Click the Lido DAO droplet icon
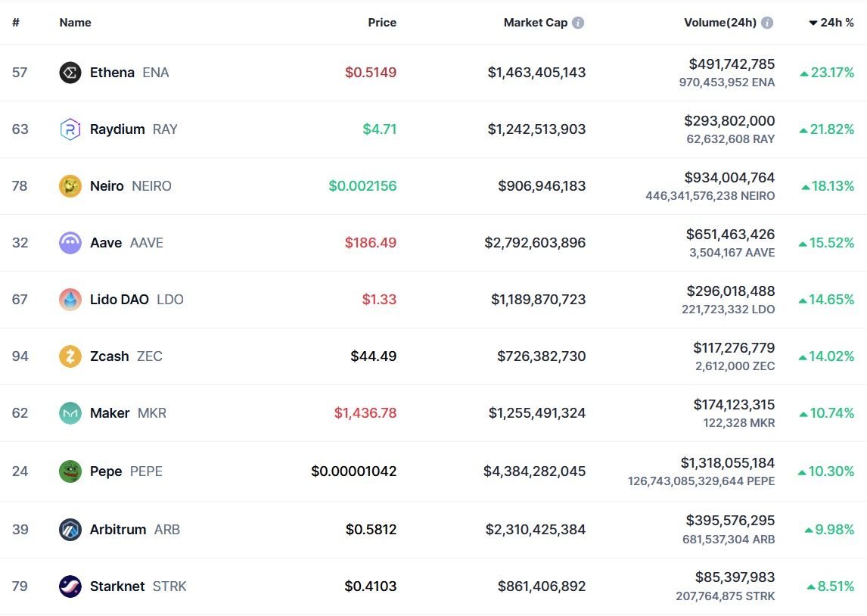Viewport: 867px width, 616px height. pyautogui.click(x=70, y=300)
